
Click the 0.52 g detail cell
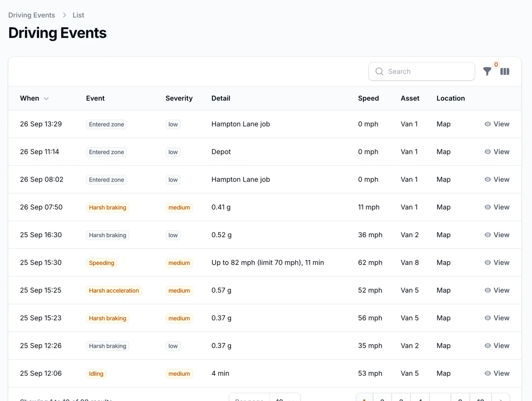coord(222,235)
